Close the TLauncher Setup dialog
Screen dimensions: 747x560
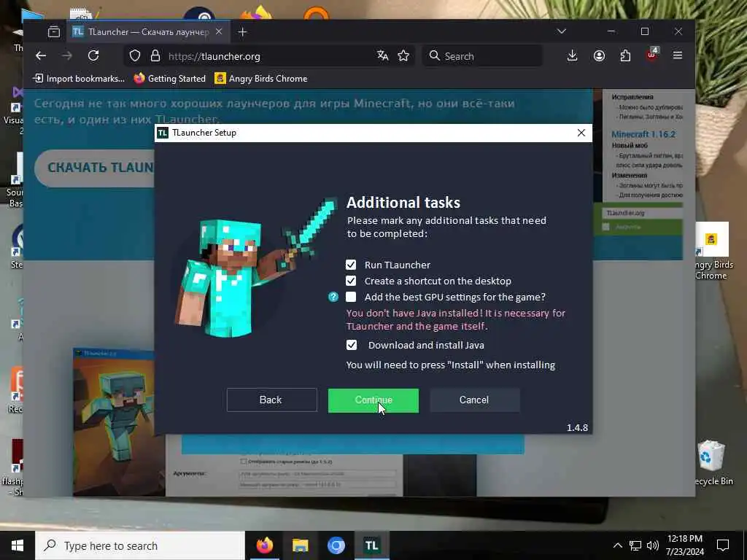click(581, 133)
